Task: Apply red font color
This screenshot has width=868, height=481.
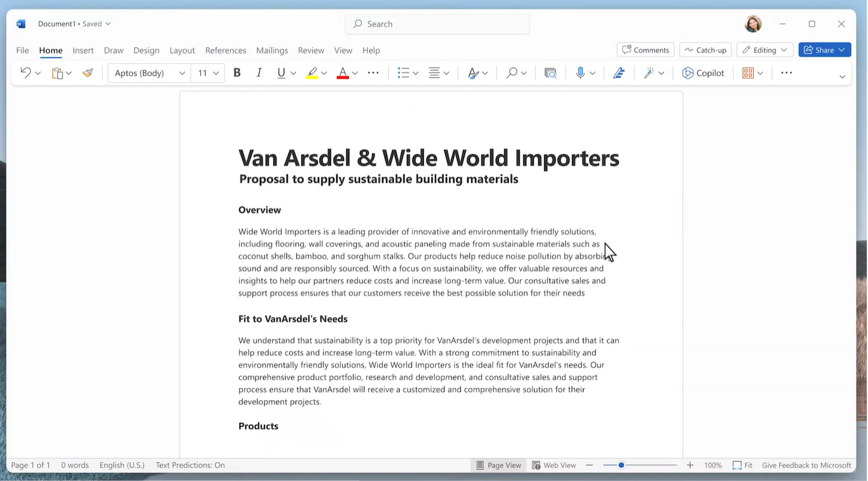Action: [343, 73]
